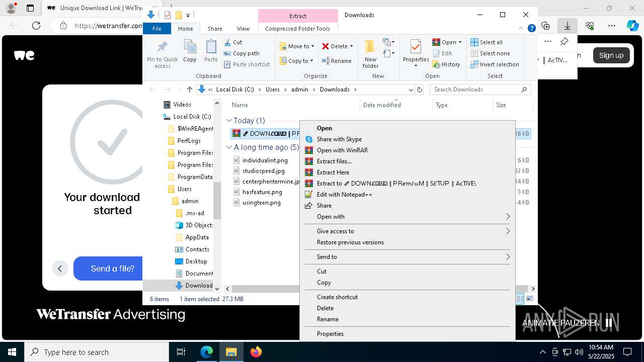The width and height of the screenshot is (644, 362).
Task: Switch to the View ribbon tab
Action: (243, 29)
